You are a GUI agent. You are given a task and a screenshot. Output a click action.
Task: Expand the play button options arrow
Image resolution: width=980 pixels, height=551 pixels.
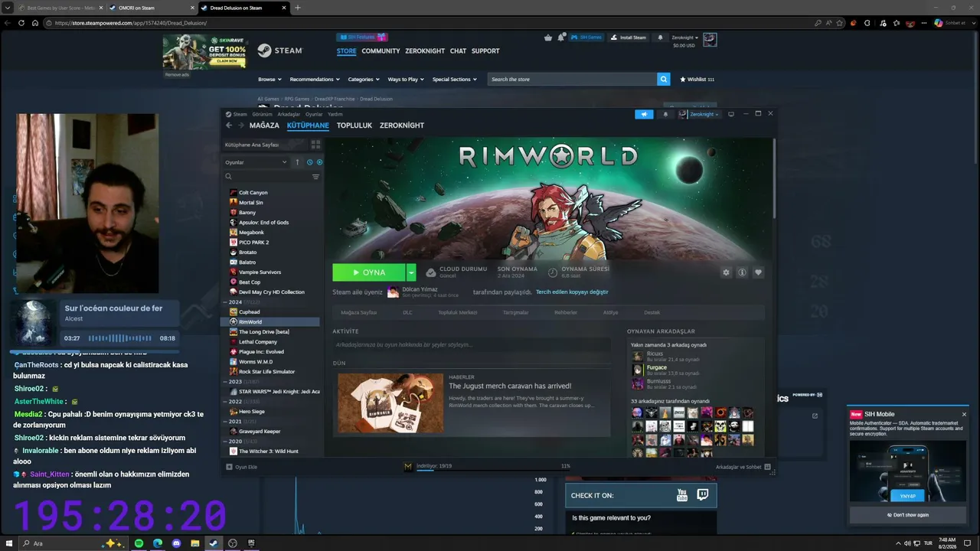coord(411,272)
